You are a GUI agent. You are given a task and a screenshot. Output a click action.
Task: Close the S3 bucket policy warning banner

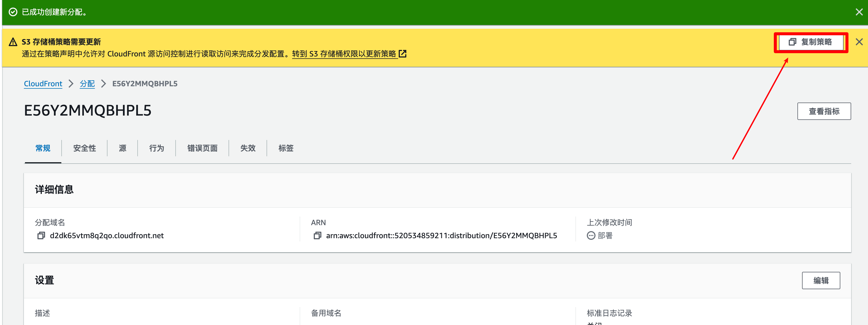pyautogui.click(x=859, y=42)
